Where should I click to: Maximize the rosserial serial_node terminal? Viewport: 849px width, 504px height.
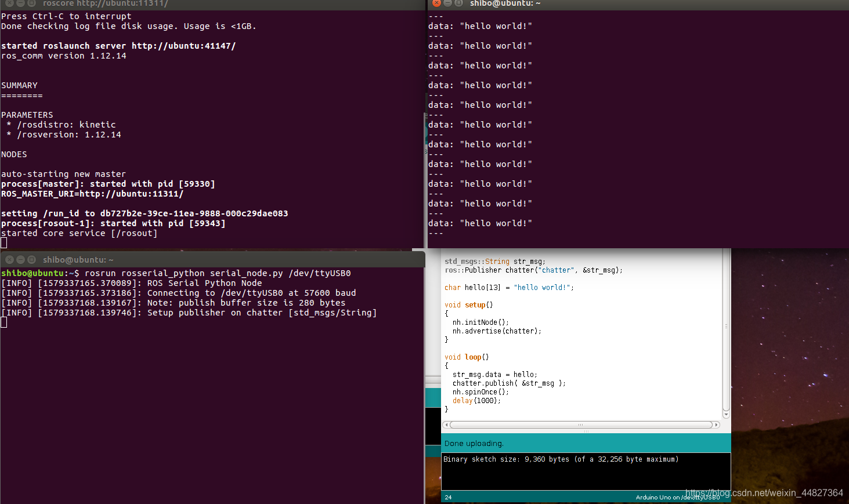click(x=30, y=260)
